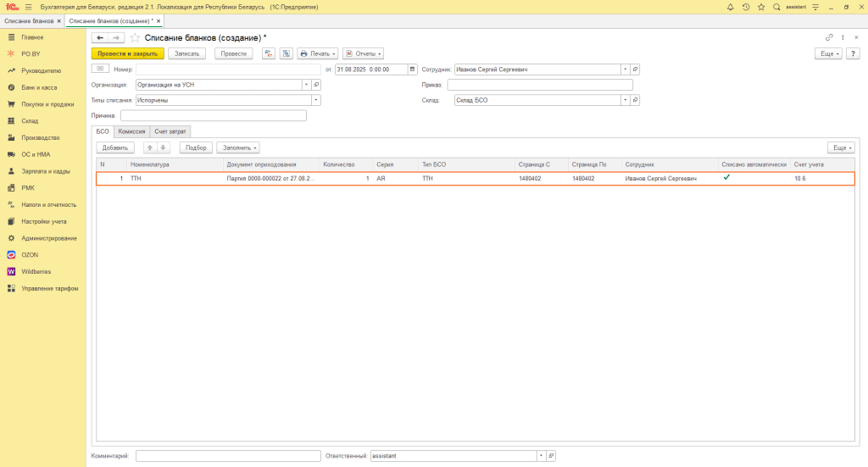Screen dimensions: 868x467
Task: Open Администрирование section
Action: point(48,238)
